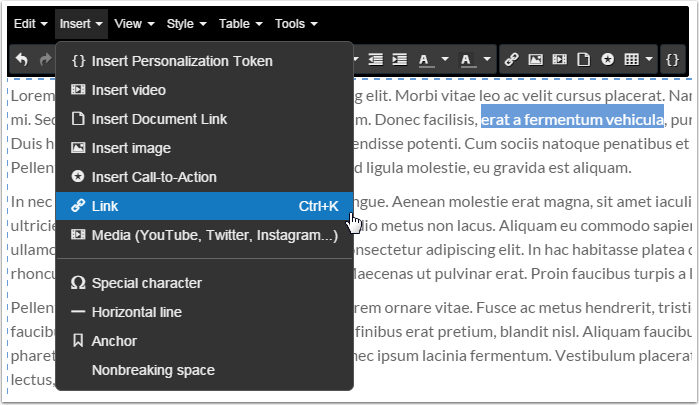Click the personalization token braces toolbar icon
The height and width of the screenshot is (405, 699).
point(672,59)
